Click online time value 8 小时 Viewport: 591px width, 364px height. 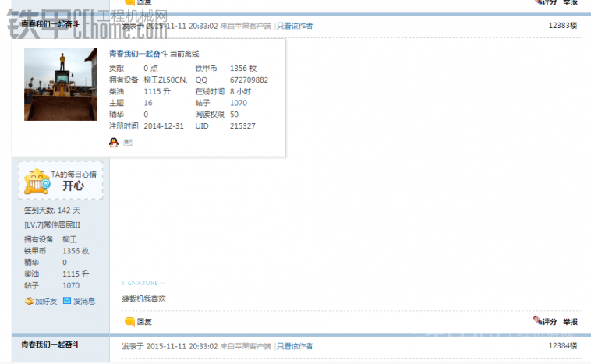click(240, 91)
